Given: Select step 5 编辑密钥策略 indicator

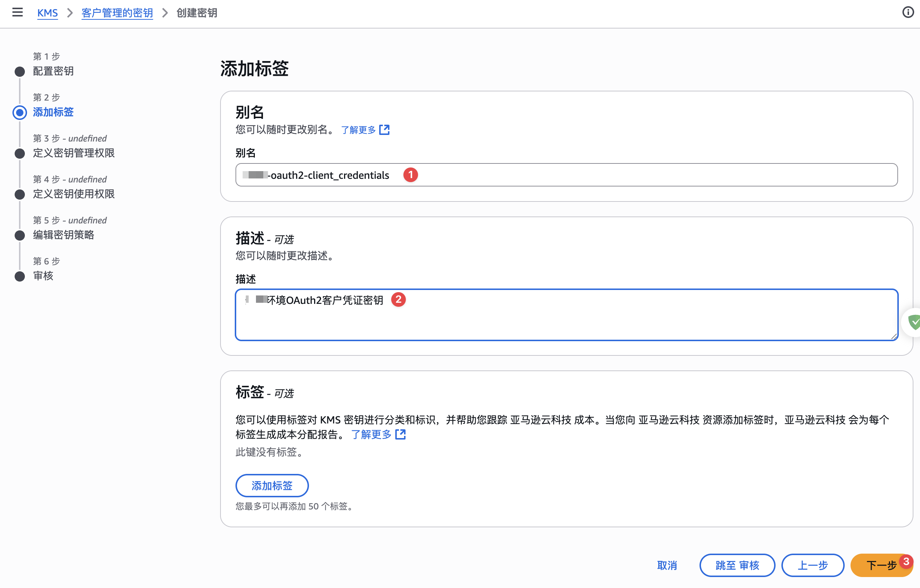Looking at the screenshot, I should click(x=19, y=235).
